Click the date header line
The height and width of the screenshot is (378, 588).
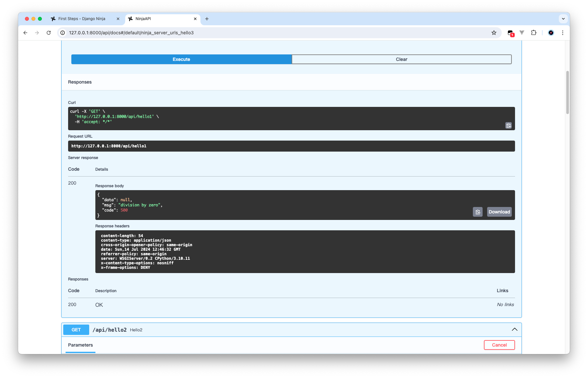coord(141,249)
